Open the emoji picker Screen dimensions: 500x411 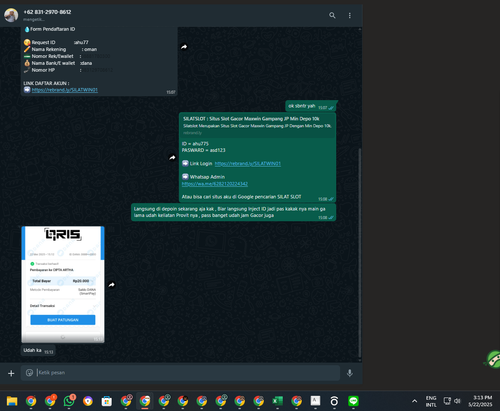point(29,373)
